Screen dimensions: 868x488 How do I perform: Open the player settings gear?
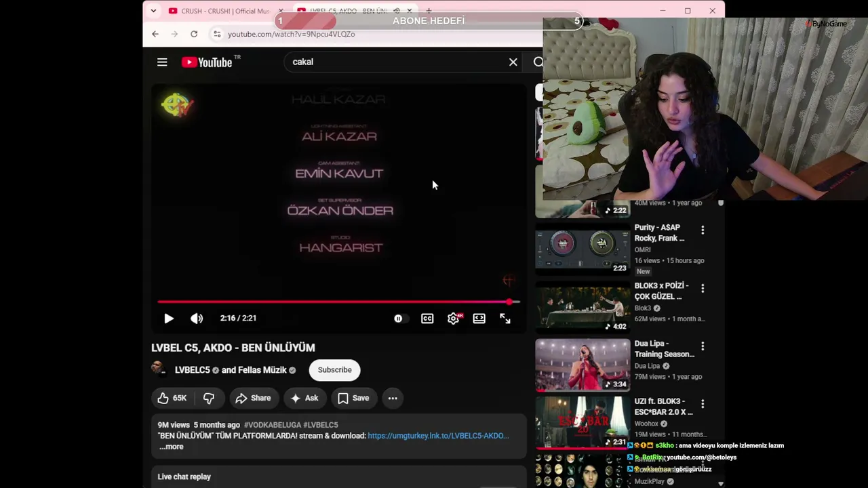pyautogui.click(x=454, y=319)
